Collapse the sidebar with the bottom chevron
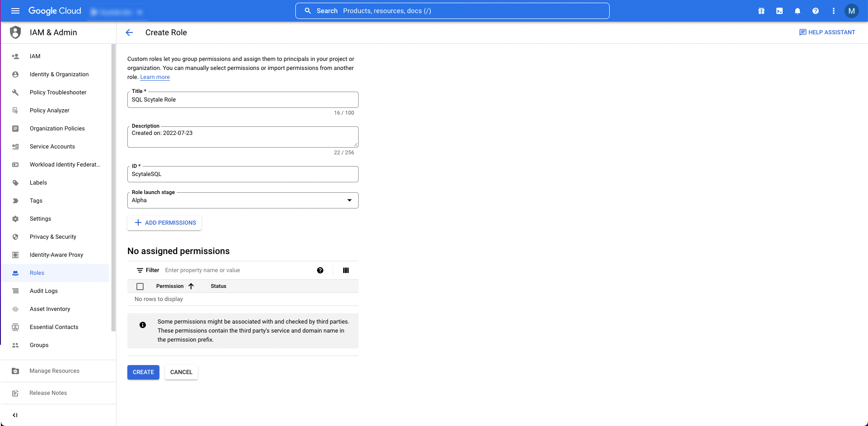 pos(15,415)
